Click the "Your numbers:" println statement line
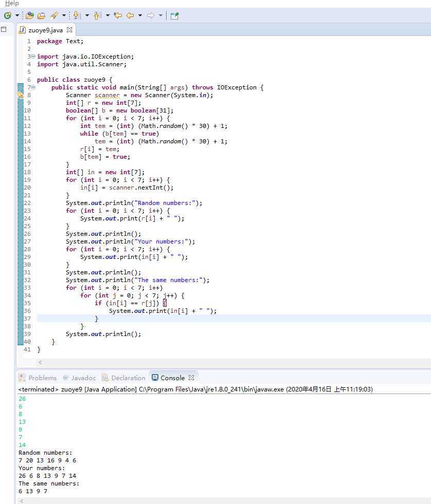This screenshot has height=504, width=431. coord(130,241)
